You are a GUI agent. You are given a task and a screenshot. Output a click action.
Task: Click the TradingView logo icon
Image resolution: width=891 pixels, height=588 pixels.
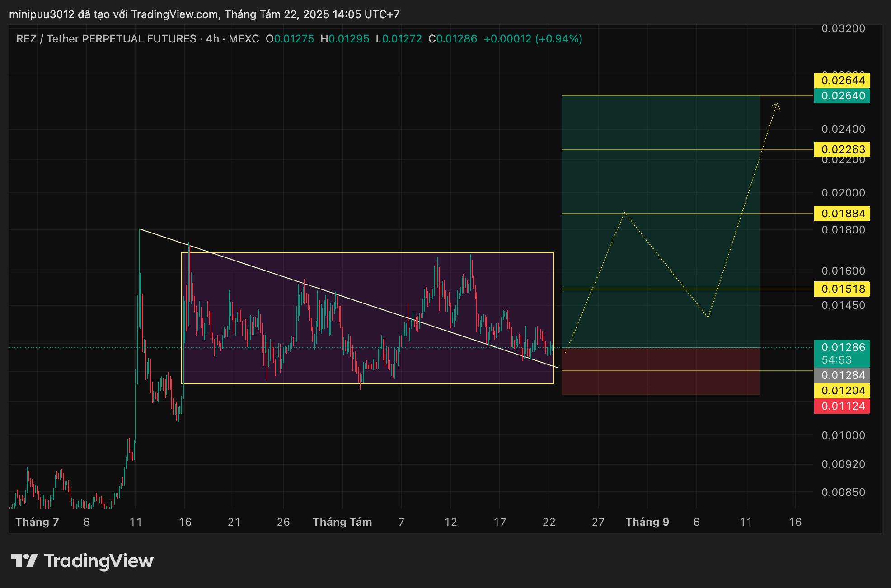[x=24, y=560]
